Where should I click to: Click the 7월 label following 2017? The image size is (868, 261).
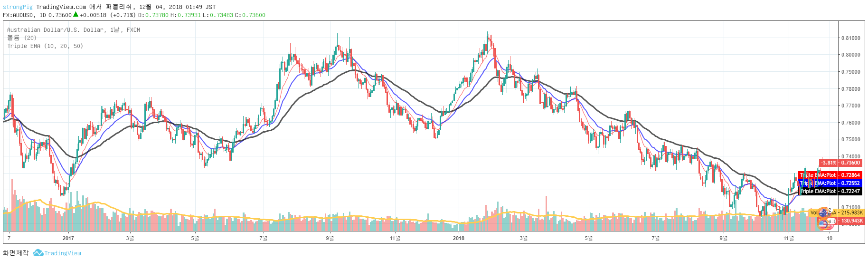pyautogui.click(x=264, y=238)
